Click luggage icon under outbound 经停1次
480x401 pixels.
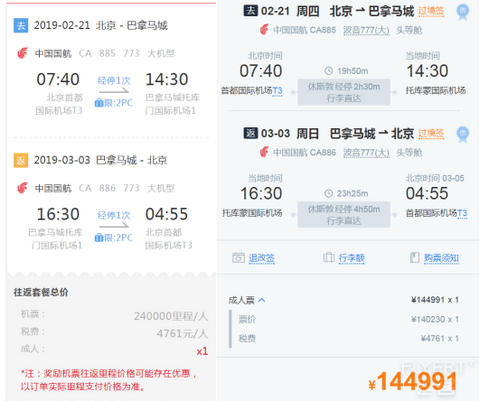tap(99, 103)
